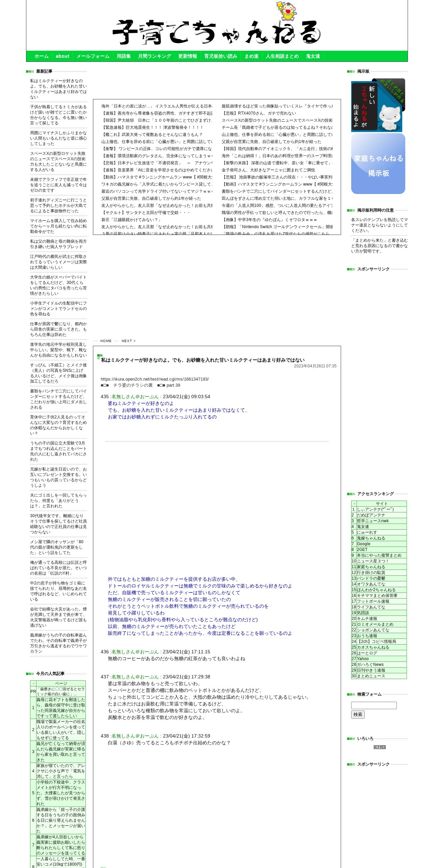Open the 月間ランキング menu item
This screenshot has width=434, height=868.
point(154,56)
